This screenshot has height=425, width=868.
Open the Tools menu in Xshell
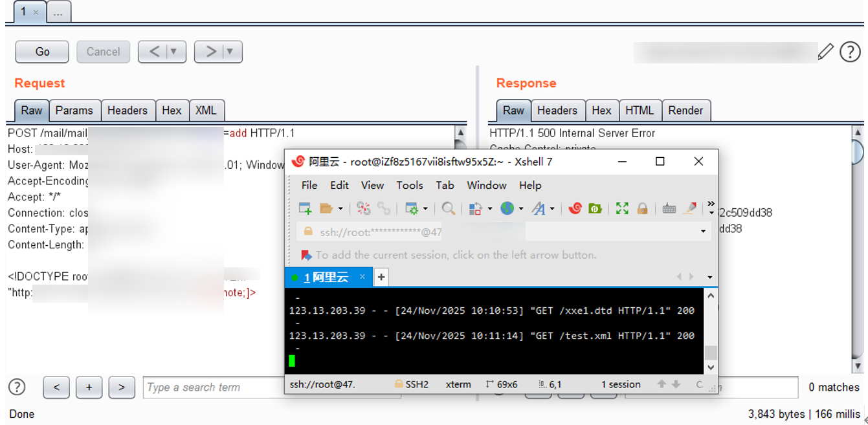click(x=410, y=185)
